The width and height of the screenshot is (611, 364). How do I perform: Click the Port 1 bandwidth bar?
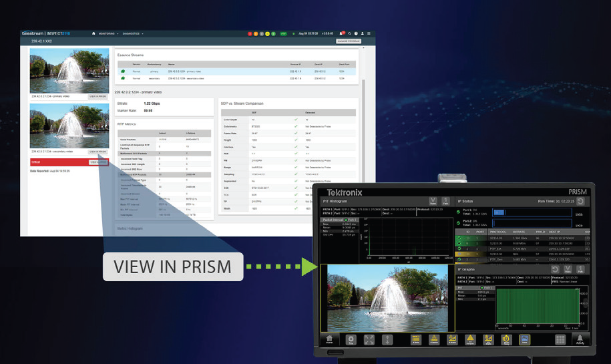click(x=532, y=212)
